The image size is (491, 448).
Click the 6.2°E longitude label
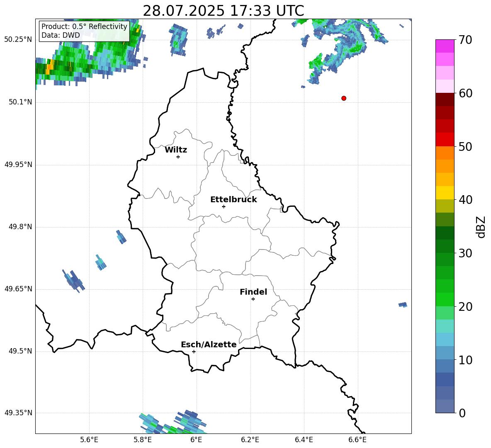250,440
